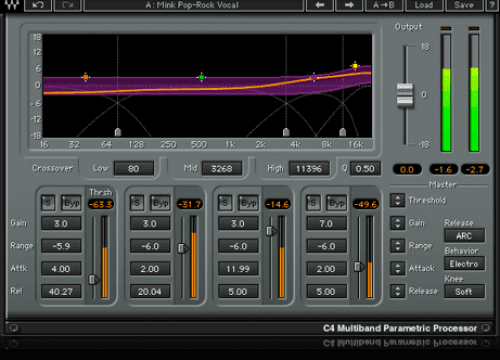Toggle the Knee Soft button

(465, 291)
